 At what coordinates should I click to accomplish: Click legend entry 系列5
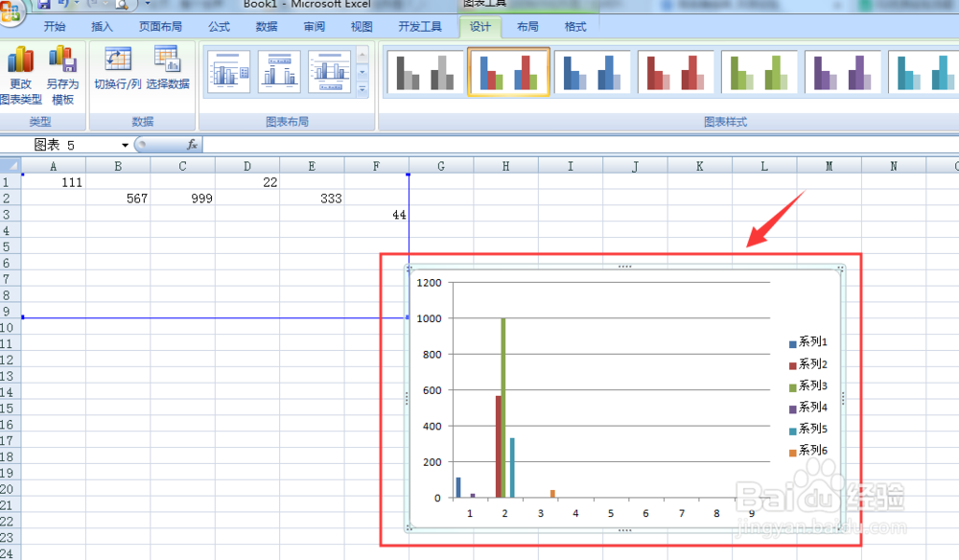pyautogui.click(x=807, y=428)
